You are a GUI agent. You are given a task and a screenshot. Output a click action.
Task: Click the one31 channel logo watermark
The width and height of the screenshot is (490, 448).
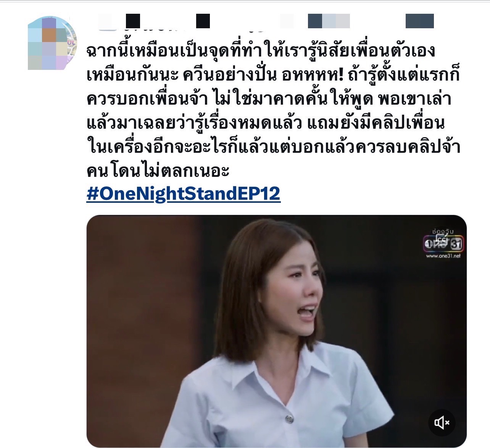[443, 243]
